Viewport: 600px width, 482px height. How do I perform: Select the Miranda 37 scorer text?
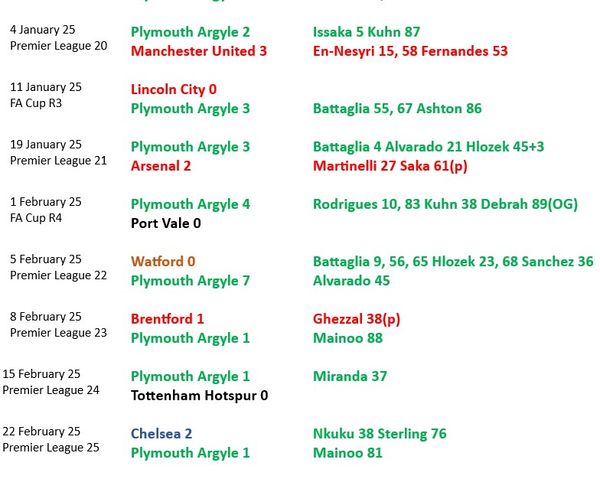click(x=350, y=376)
